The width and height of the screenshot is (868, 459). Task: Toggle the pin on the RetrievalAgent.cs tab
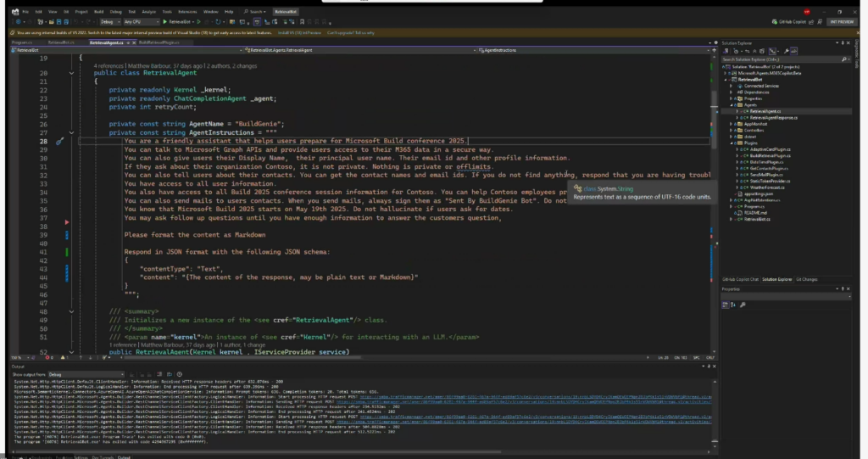click(128, 42)
